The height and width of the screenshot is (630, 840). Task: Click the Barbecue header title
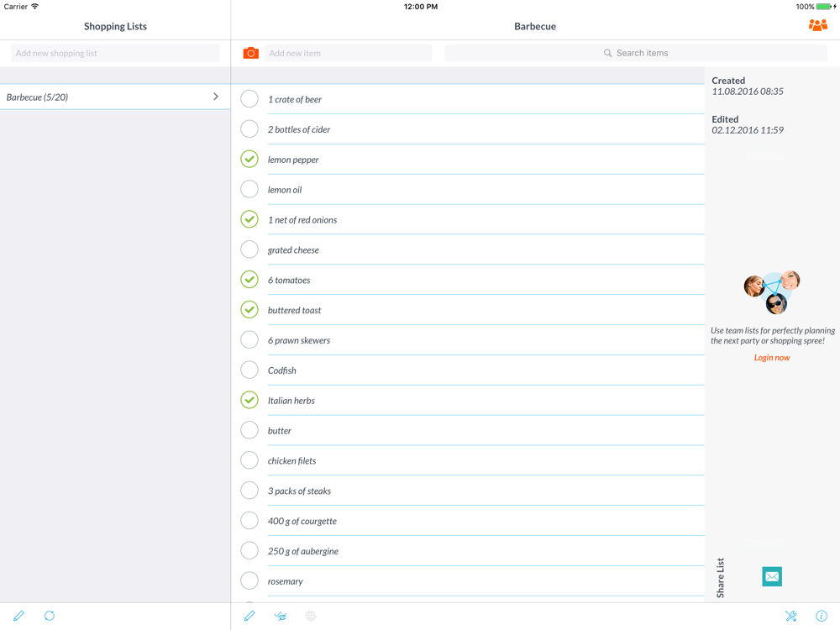point(534,26)
